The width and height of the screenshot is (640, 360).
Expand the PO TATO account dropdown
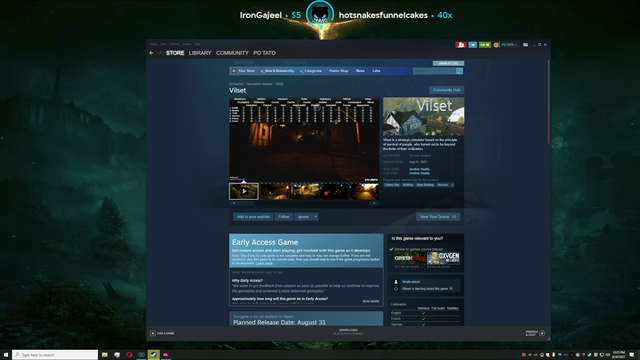click(x=509, y=44)
